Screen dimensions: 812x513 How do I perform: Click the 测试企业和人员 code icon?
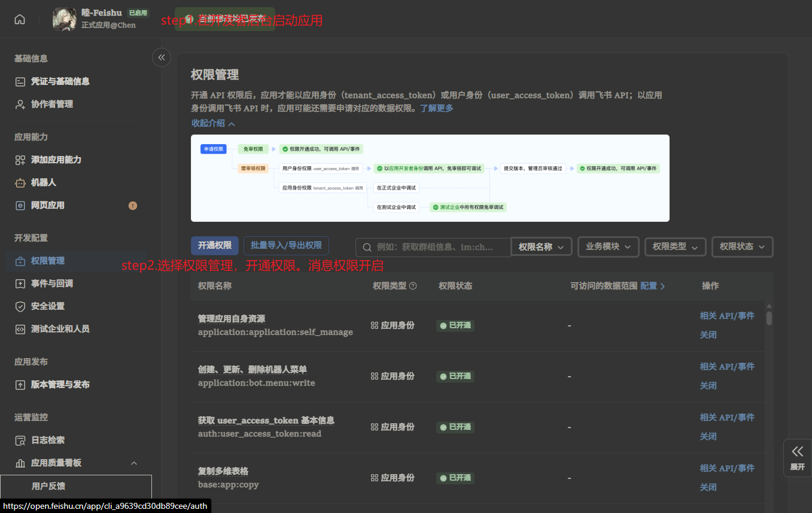pos(20,329)
